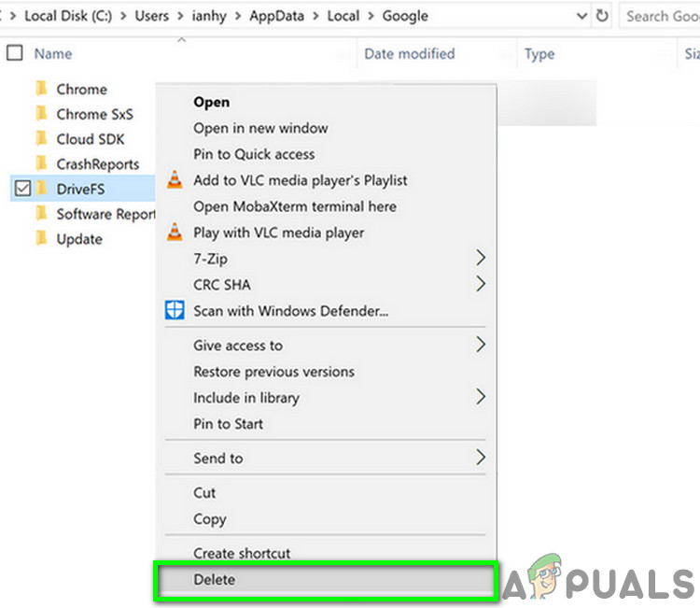Select the Cloud SDK folder name
700x608 pixels.
pyautogui.click(x=91, y=139)
